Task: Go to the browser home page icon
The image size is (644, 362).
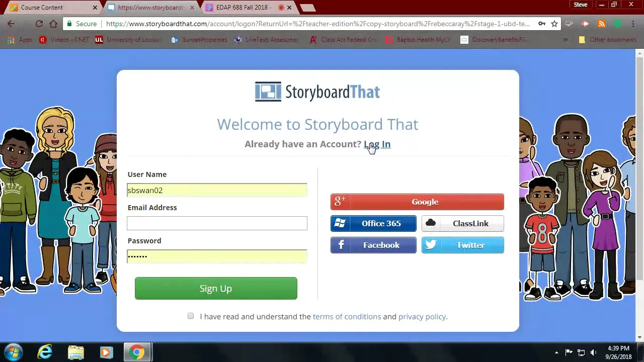Action: pyautogui.click(x=53, y=24)
